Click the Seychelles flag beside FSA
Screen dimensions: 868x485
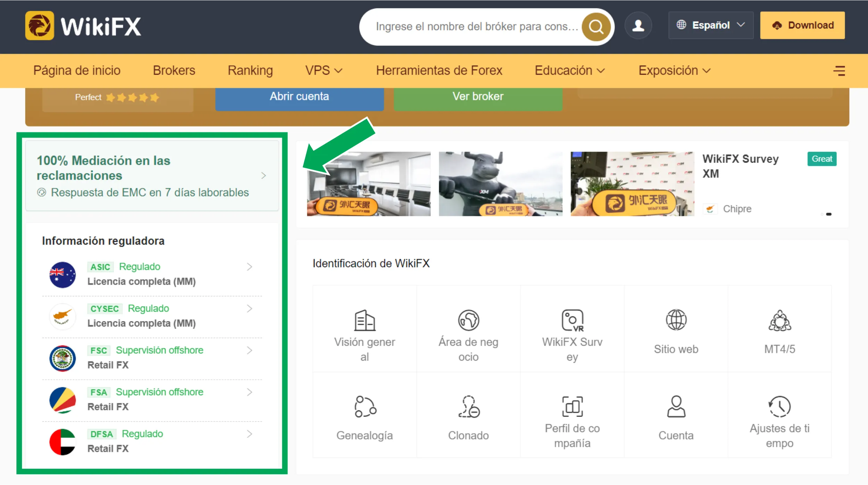pyautogui.click(x=62, y=400)
